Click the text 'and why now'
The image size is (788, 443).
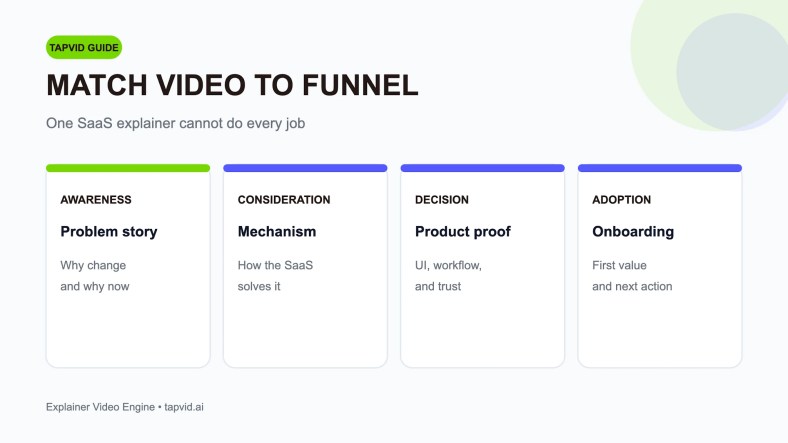94,286
